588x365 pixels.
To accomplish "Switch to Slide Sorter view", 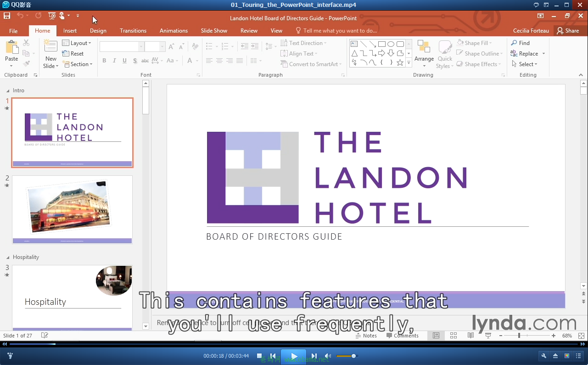I will (x=454, y=336).
